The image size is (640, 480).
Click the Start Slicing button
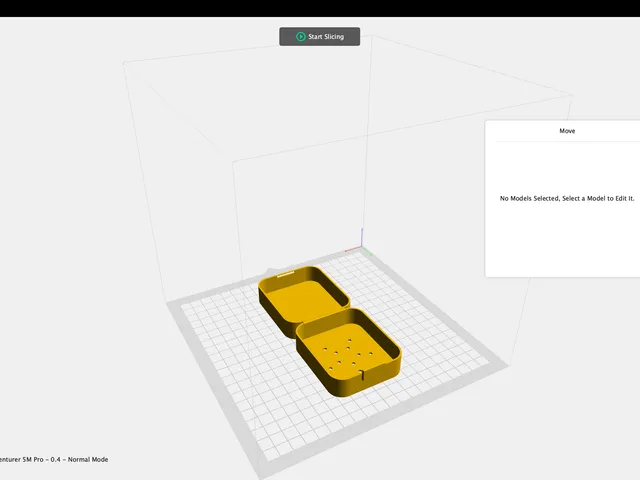[320, 37]
